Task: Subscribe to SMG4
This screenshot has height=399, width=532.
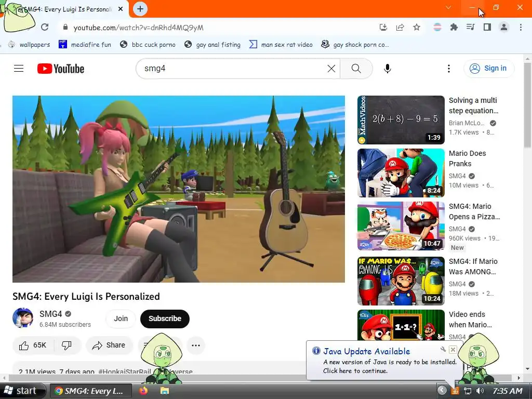Action: tap(165, 318)
